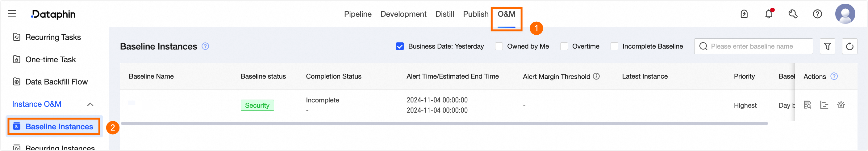Open the help question mark icon
This screenshot has height=151, width=868.
pos(817,14)
